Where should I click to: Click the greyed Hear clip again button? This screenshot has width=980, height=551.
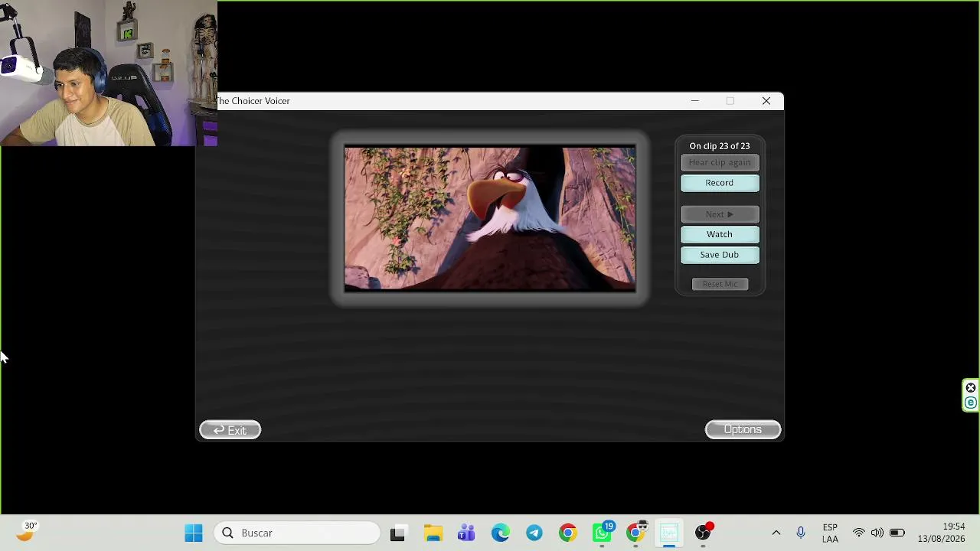720,162
